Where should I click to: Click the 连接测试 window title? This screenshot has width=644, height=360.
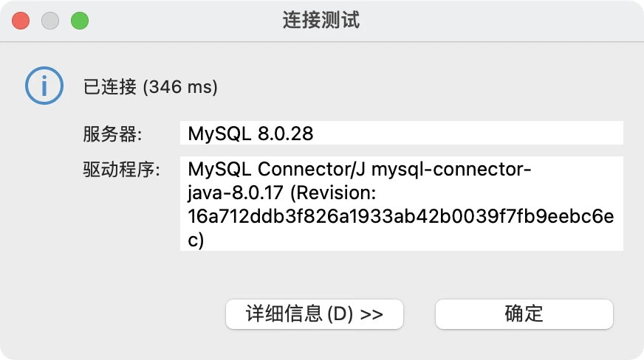[321, 20]
